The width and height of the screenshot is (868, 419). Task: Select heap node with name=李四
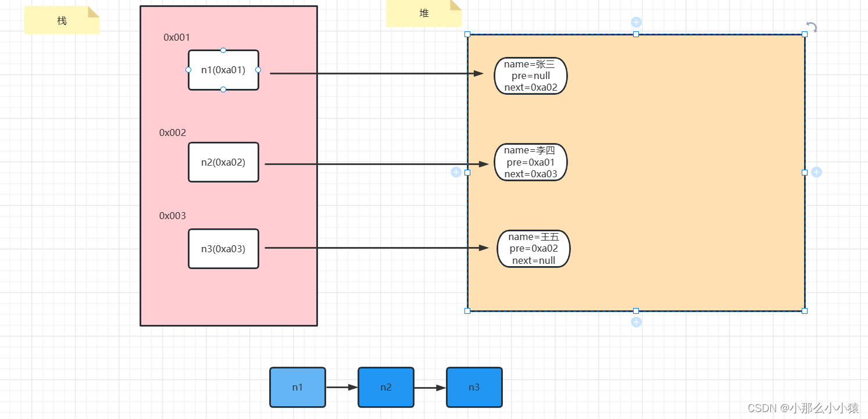coord(531,162)
